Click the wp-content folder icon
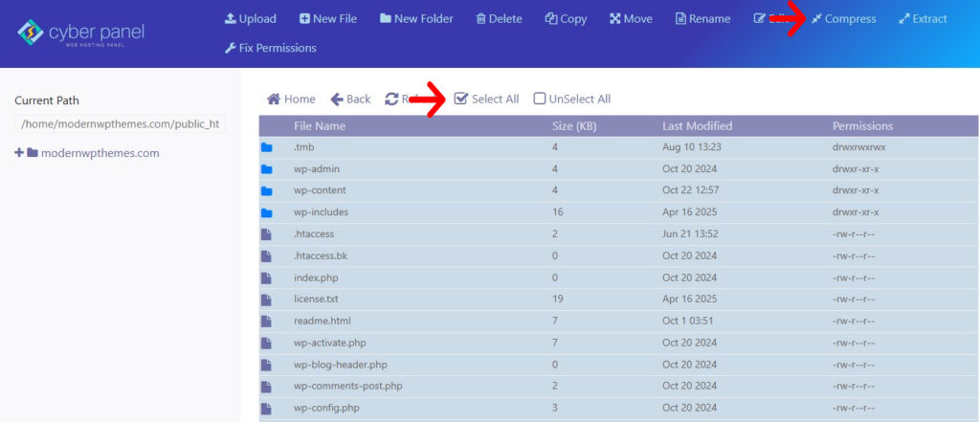 [x=267, y=190]
